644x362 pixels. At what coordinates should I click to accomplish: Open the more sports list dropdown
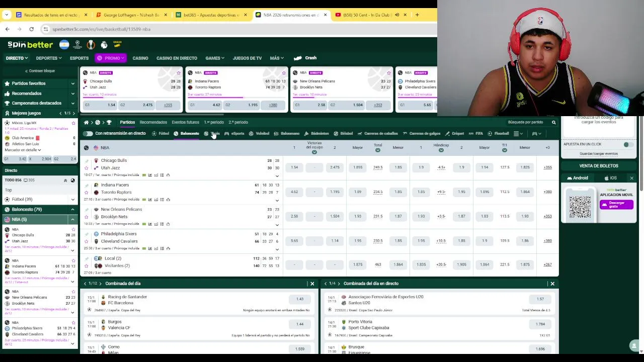518,134
